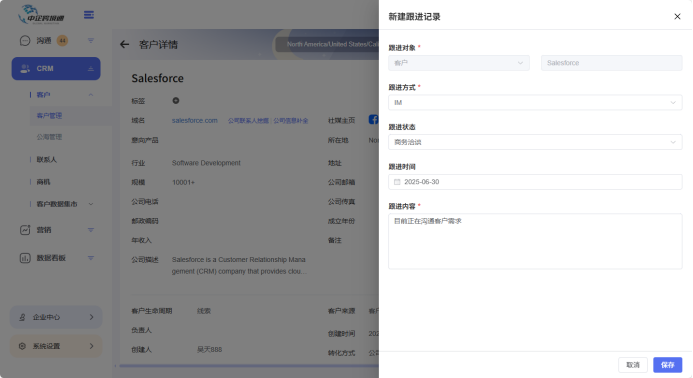This screenshot has height=378, width=693.
Task: Open the 跟进方式 IM dropdown
Action: click(x=535, y=103)
